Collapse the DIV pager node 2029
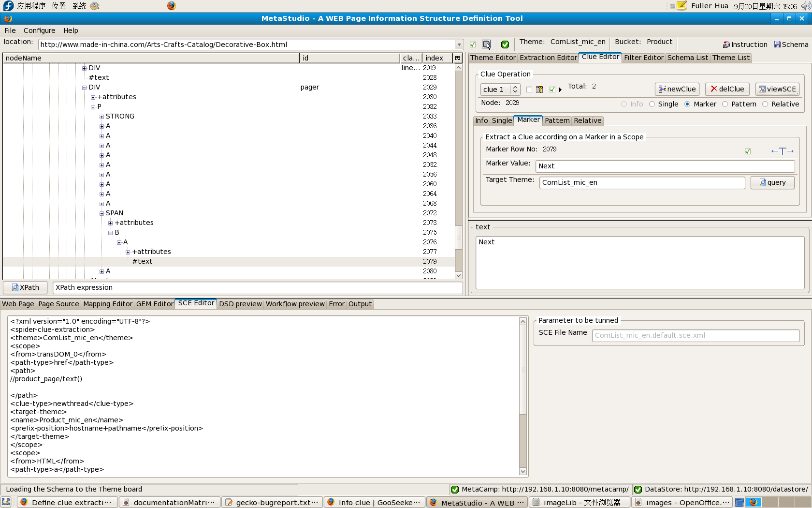812x508 pixels. [84, 88]
